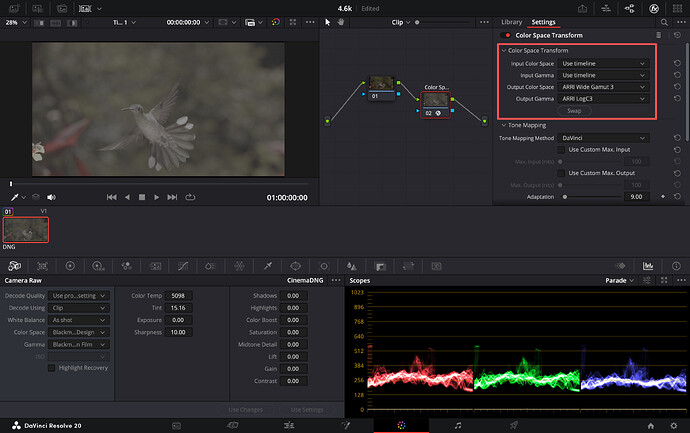Open the Color Match palette
690x433 pixels.
click(42, 266)
